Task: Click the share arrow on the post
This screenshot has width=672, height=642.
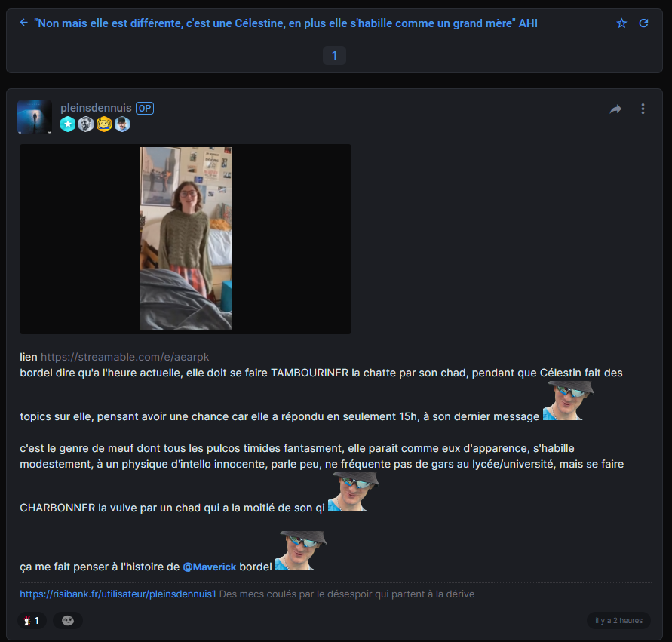Action: click(615, 109)
